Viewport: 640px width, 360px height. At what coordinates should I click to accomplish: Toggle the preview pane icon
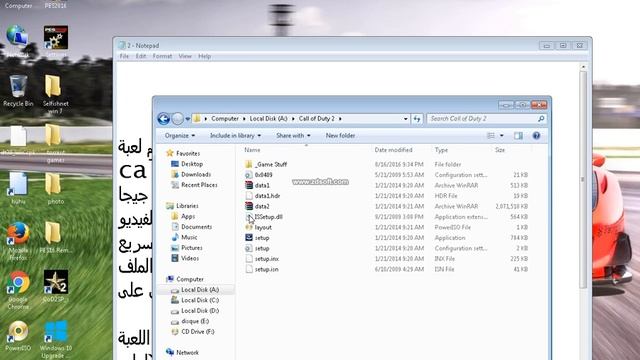tap(518, 136)
